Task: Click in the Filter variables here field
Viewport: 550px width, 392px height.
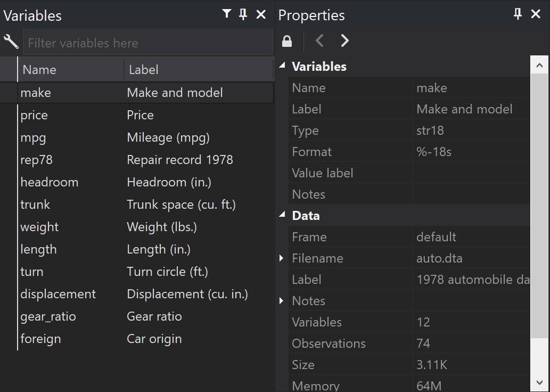Action: pos(147,43)
